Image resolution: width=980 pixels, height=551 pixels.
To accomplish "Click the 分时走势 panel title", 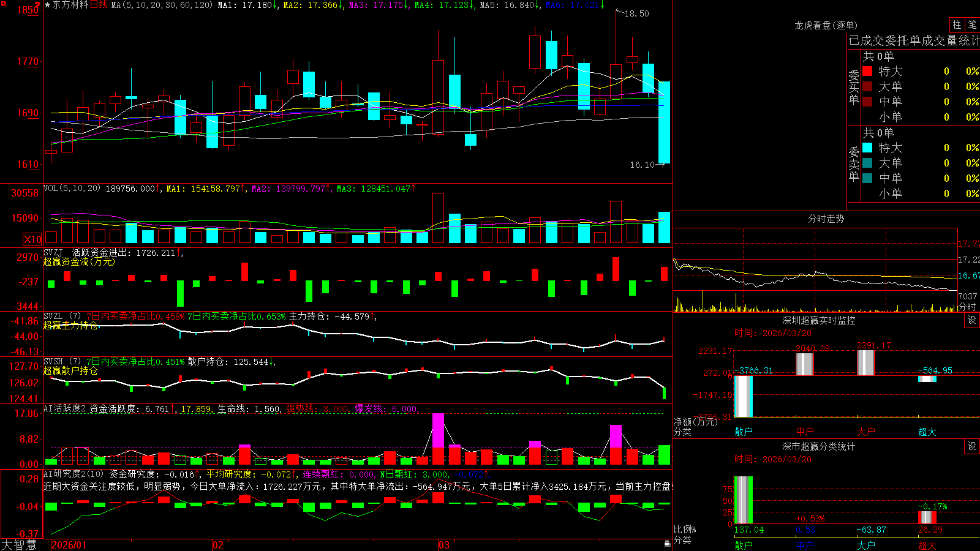I will coord(826,219).
